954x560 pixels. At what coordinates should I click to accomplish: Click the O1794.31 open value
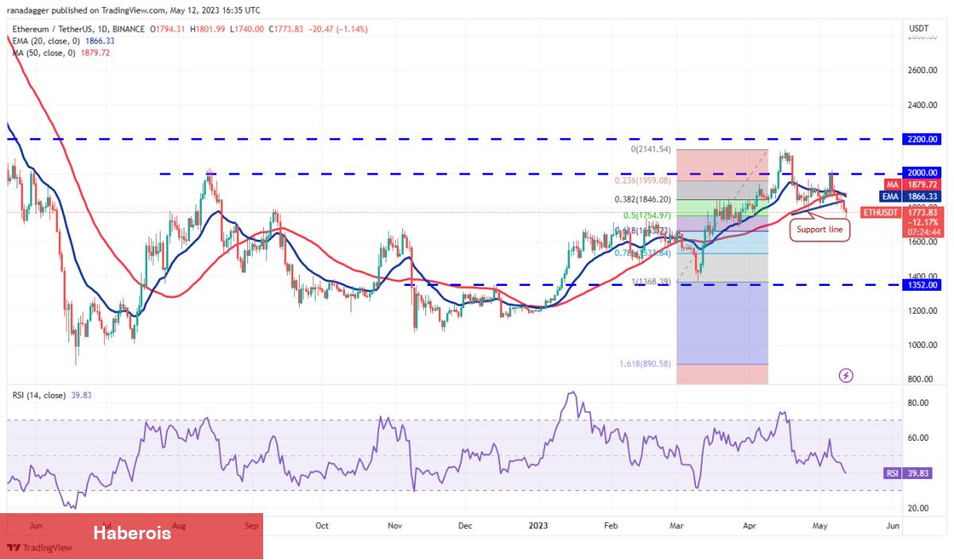[169, 29]
